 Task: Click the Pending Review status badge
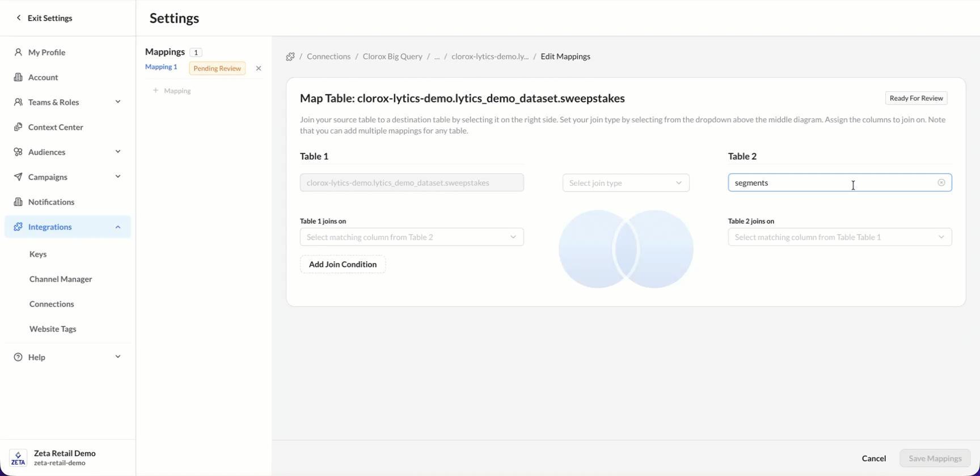217,69
